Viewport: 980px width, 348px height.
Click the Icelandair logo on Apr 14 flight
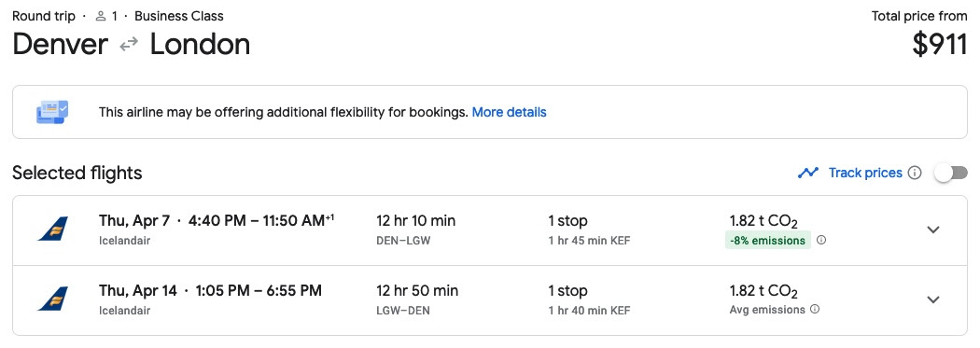click(53, 299)
